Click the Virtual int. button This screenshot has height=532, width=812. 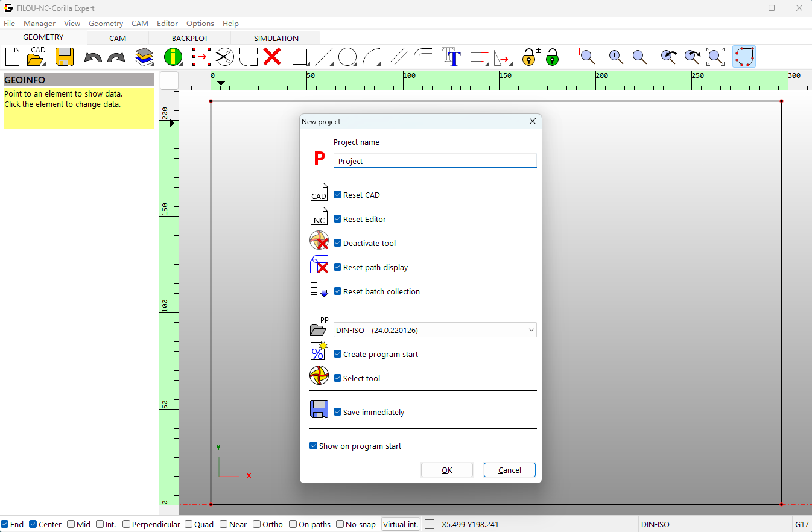point(401,524)
